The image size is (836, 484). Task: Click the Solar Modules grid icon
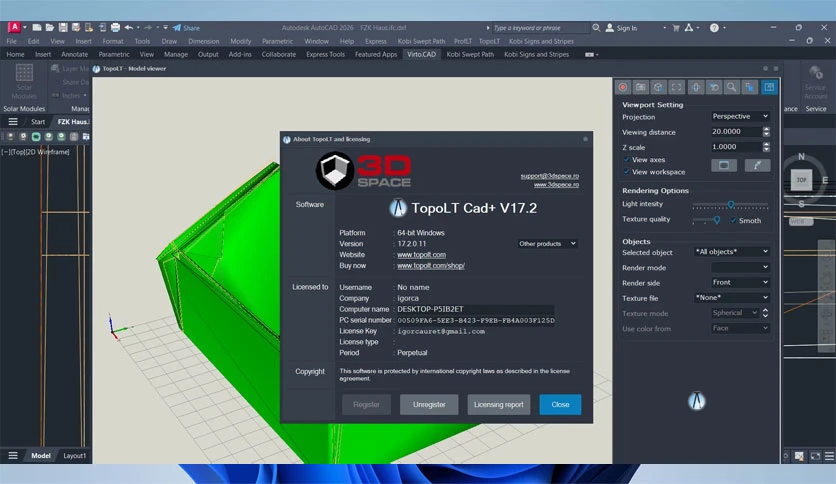pyautogui.click(x=24, y=72)
